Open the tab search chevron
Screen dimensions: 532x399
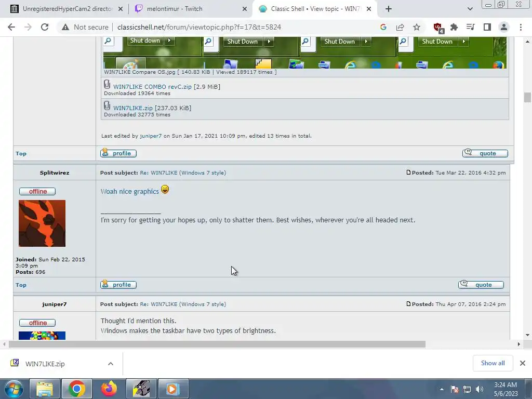pos(470,9)
